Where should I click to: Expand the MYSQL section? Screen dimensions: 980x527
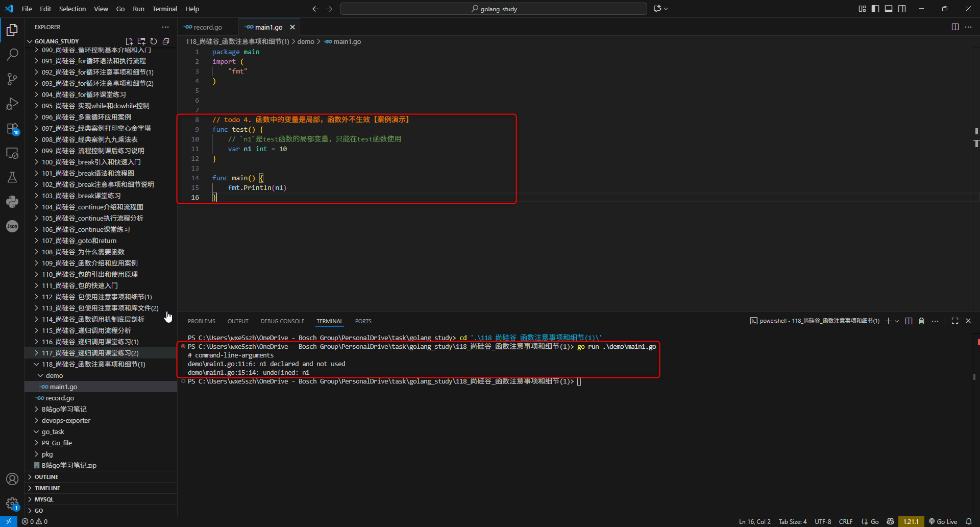pos(101,499)
